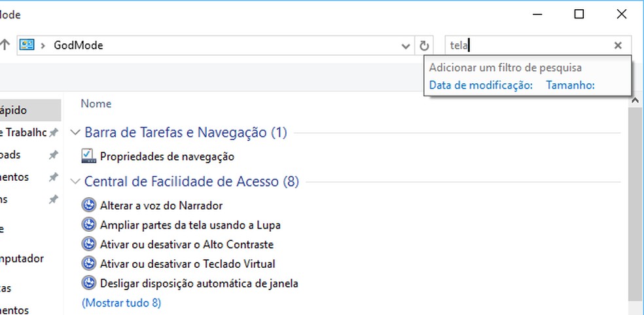The width and height of the screenshot is (644, 315).
Task: Select the highlighted quick access sidebar item
Action: click(x=30, y=110)
